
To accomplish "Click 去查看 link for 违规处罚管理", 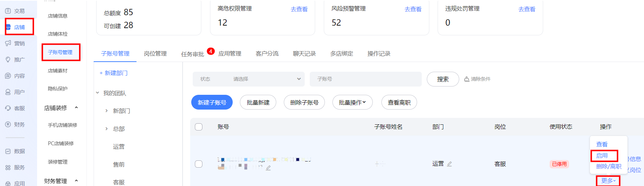I will tap(527, 9).
